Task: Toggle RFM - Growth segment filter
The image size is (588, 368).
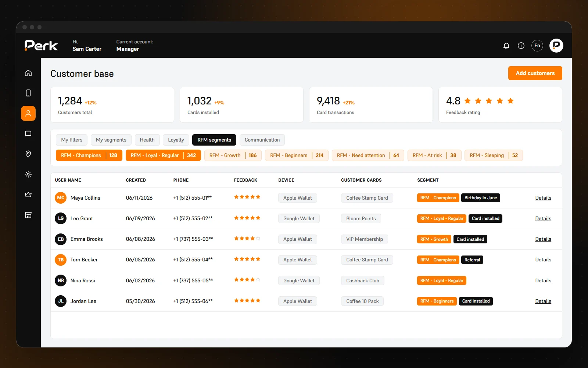Action: pos(233,155)
